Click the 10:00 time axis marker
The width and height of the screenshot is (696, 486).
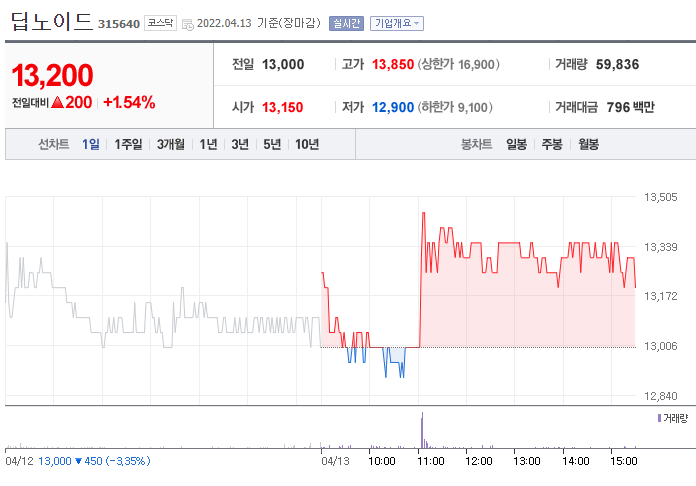pyautogui.click(x=382, y=461)
